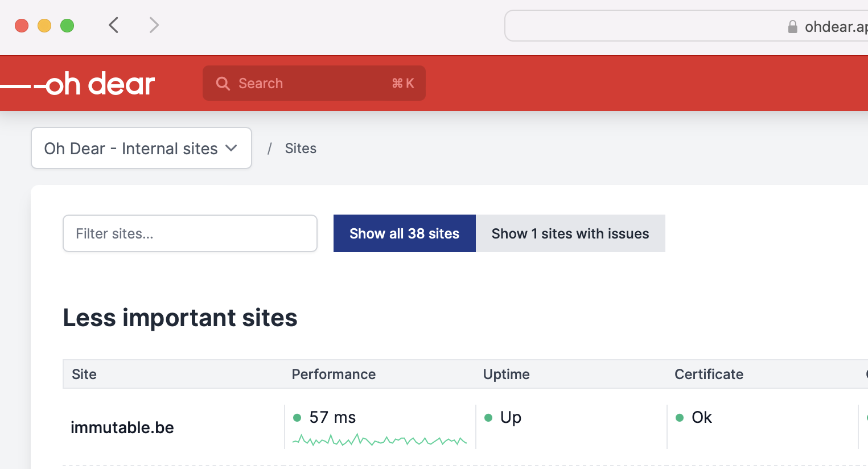Screen dimensions: 868x469
Task: Select Show all 38 sites
Action: click(404, 233)
